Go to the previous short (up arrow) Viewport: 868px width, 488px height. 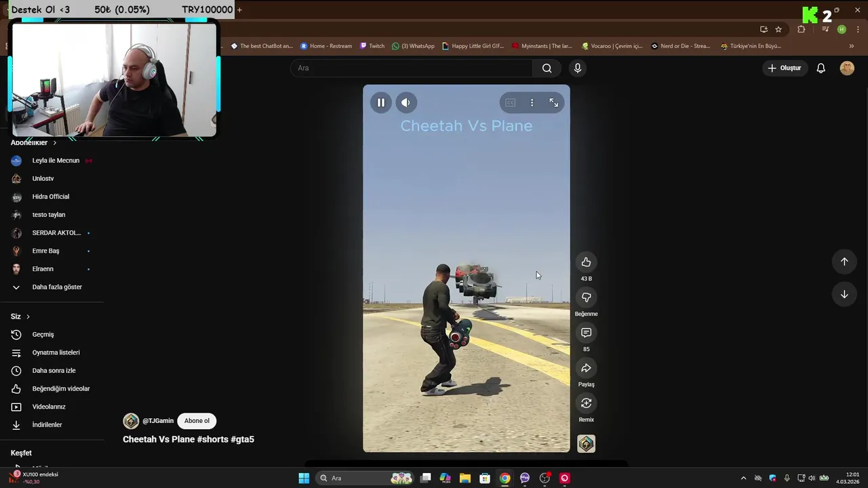(x=844, y=262)
